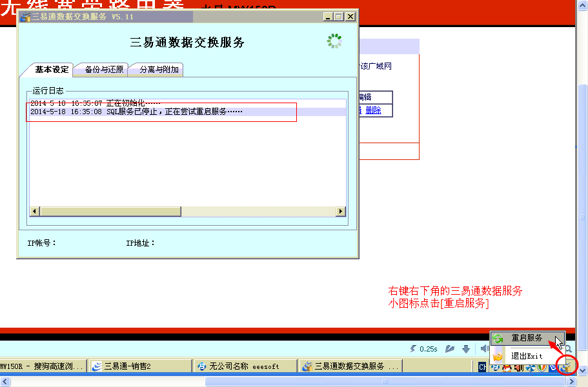Click the CH input language indicator
The height and width of the screenshot is (387, 588).
point(482,367)
